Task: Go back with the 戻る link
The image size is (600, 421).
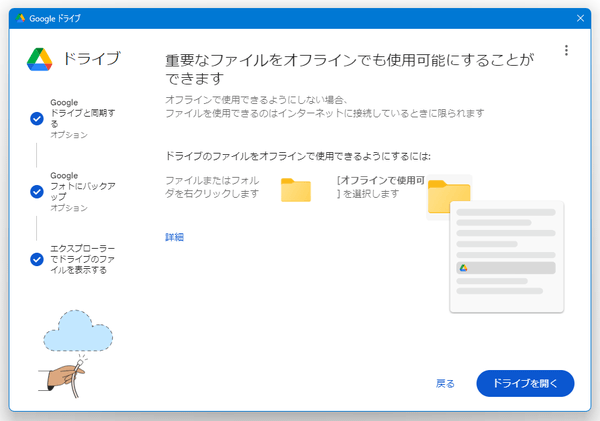Action: [445, 383]
